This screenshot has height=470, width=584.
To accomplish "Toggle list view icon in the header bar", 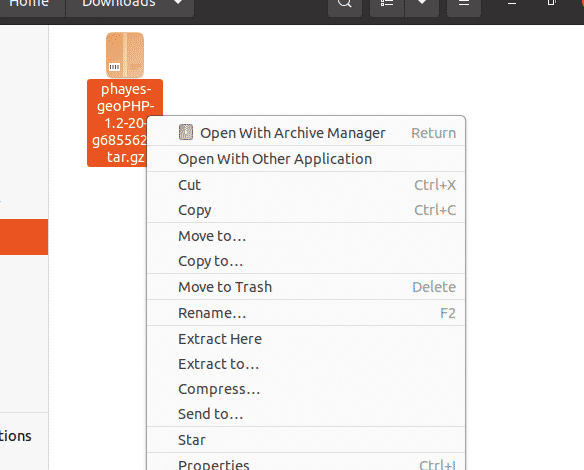I will [x=387, y=4].
